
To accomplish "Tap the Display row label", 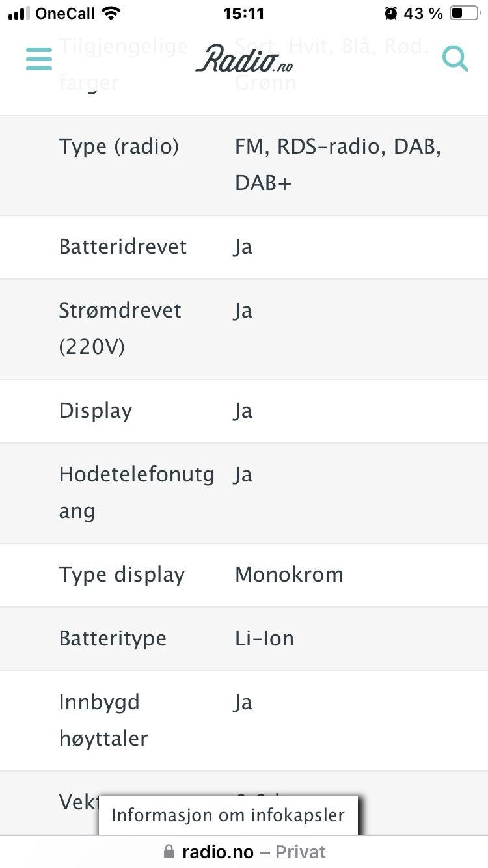I will click(96, 411).
